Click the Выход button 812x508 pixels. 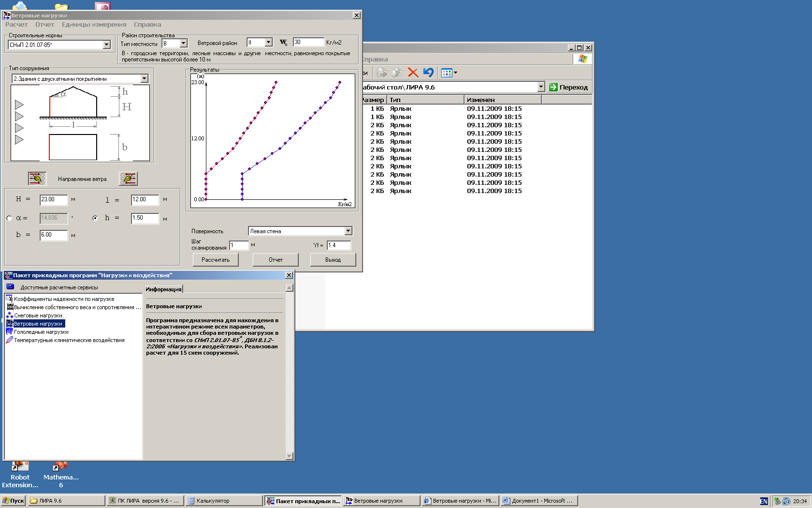point(333,260)
